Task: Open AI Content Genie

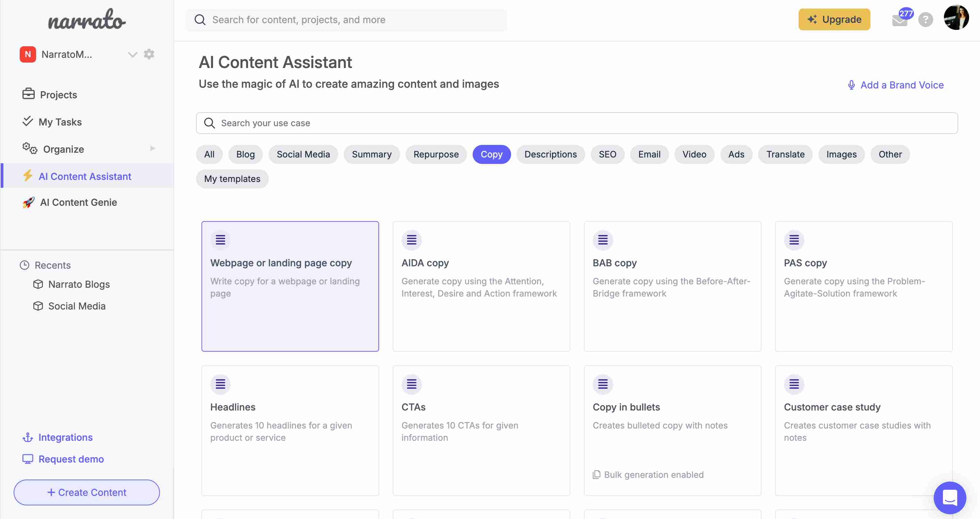Action: pos(78,202)
